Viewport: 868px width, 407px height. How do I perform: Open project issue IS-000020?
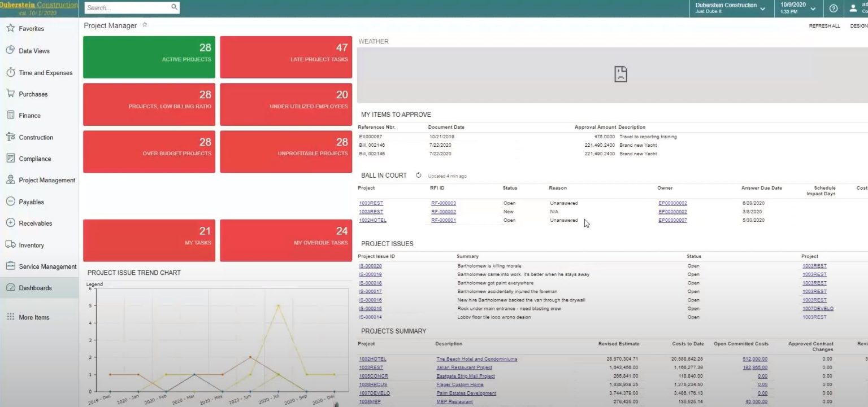point(371,265)
